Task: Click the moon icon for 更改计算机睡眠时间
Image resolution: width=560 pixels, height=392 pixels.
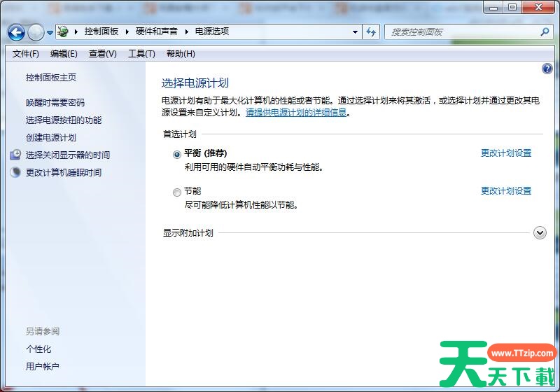Action: tap(15, 172)
